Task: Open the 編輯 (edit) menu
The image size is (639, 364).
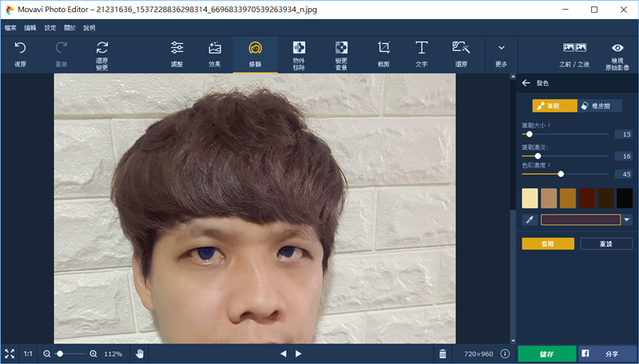Action: point(30,27)
